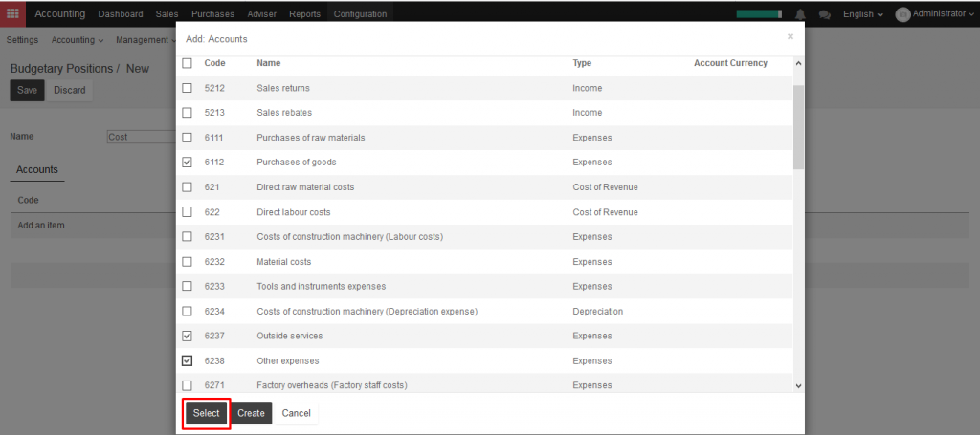This screenshot has height=435, width=980.
Task: Close the Add: Accounts dialog
Action: (790, 37)
